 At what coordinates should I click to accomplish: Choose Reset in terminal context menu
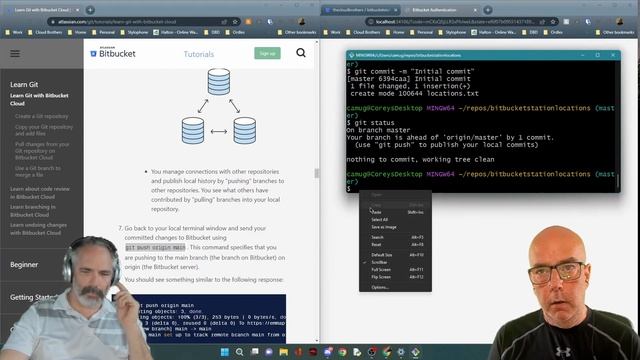[x=395, y=244]
